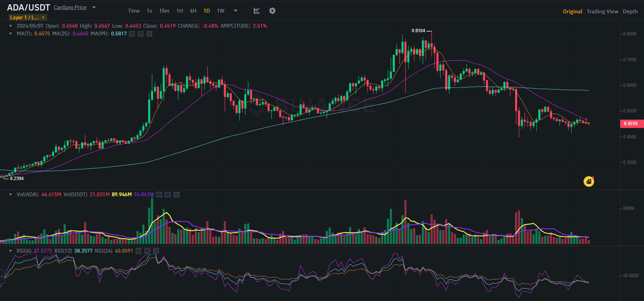Toggle Volume indicator visibility eye
The height and width of the screenshot is (301, 644).
coord(159,195)
